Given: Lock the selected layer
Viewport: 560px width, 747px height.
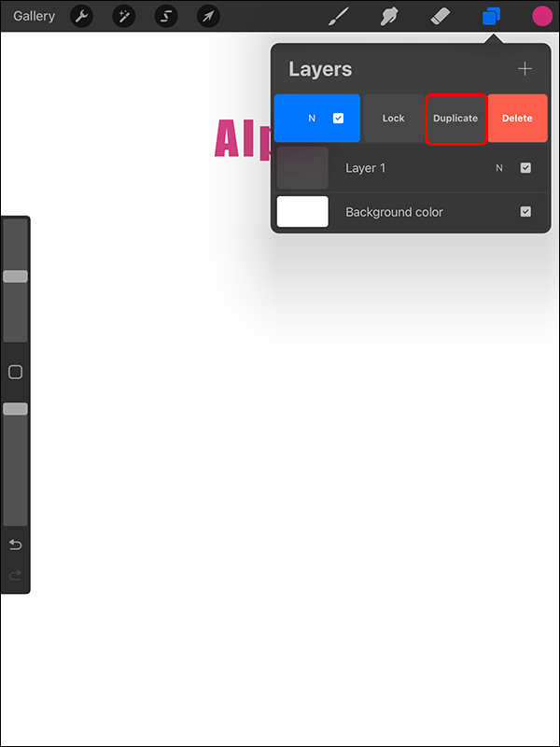Looking at the screenshot, I should (x=393, y=119).
